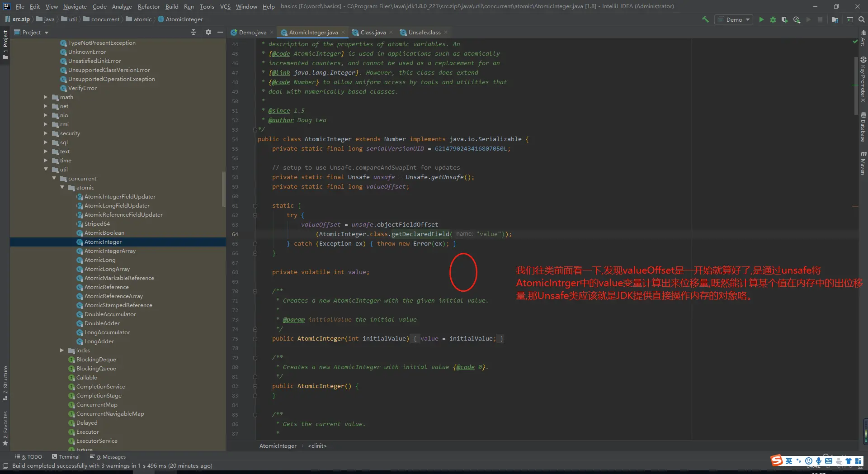Switch Sogou input to English/Chinese mode
868x474 pixels.
coord(789,461)
